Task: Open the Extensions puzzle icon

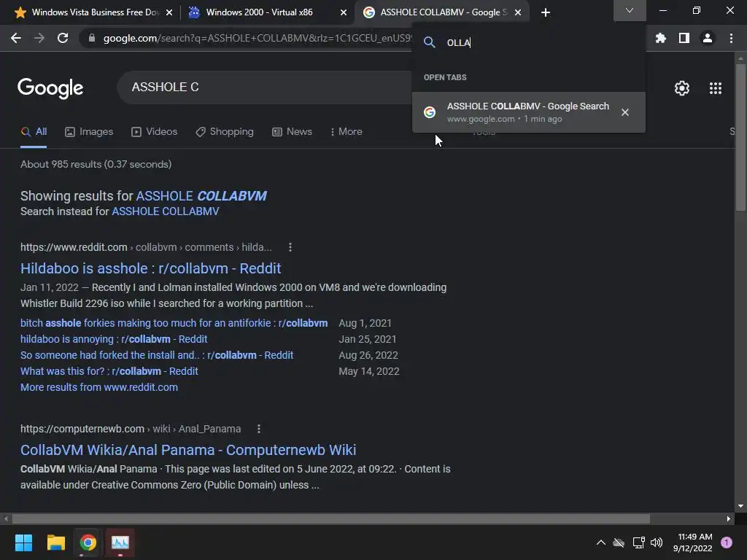Action: tap(661, 38)
